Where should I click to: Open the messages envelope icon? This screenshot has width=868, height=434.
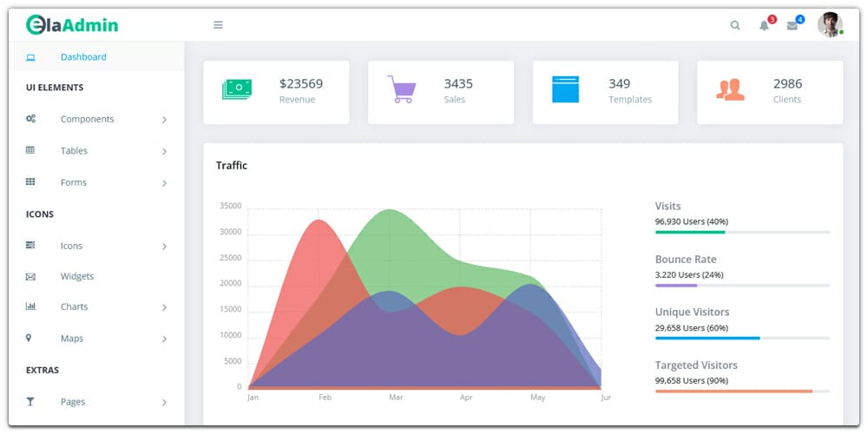coord(792,25)
